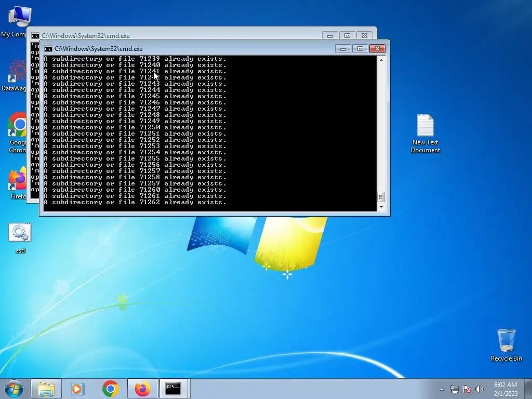
Task: Select the Recycle Bin icon
Action: tap(506, 345)
